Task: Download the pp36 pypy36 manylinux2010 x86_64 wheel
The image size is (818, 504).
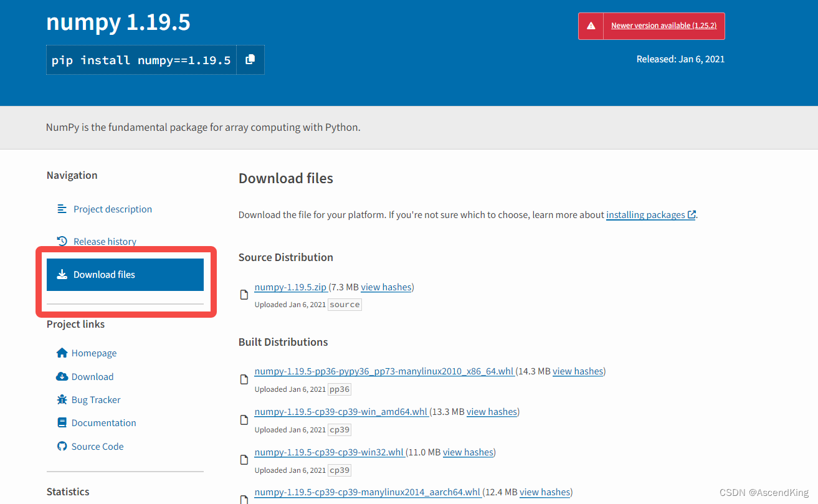Action: [384, 371]
